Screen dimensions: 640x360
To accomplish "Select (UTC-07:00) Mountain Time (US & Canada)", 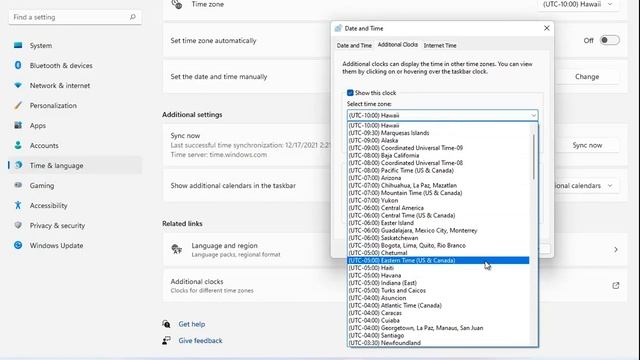I will (438, 193).
